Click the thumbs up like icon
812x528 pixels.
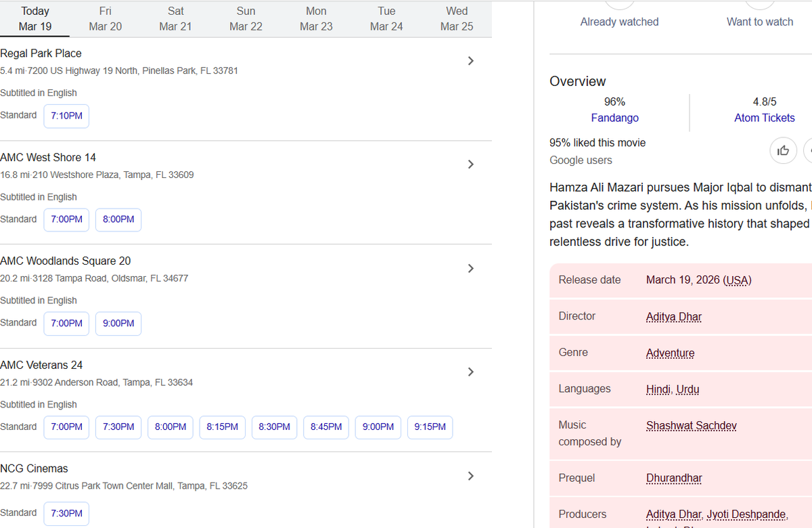784,150
